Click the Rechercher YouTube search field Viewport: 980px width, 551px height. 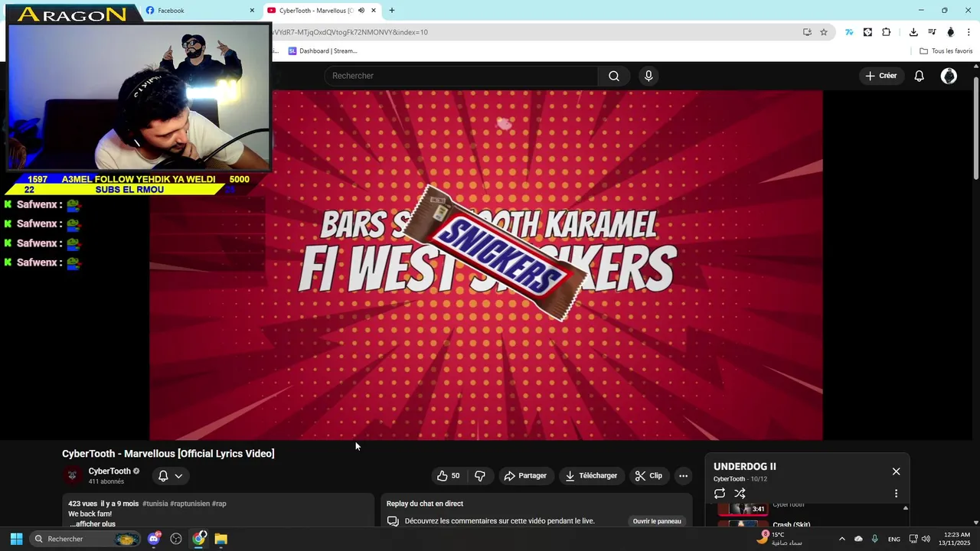point(462,76)
